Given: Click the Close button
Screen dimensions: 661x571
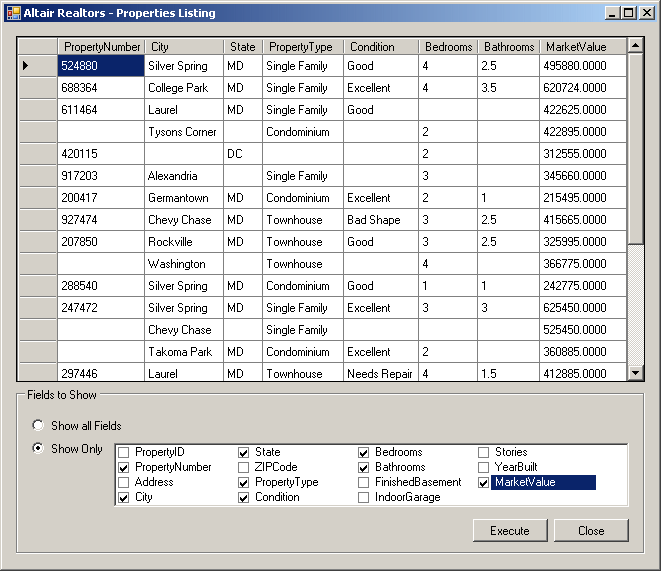Looking at the screenshot, I should point(591,531).
